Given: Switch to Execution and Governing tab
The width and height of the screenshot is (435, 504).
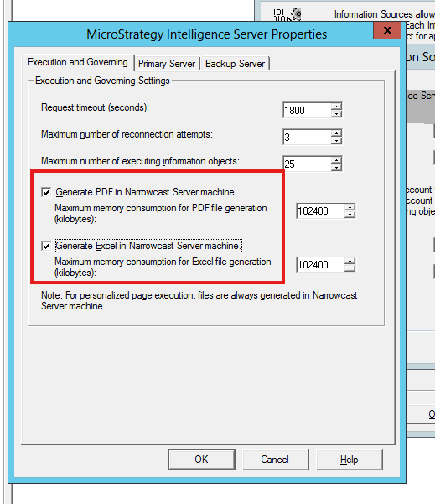Looking at the screenshot, I should (x=77, y=62).
